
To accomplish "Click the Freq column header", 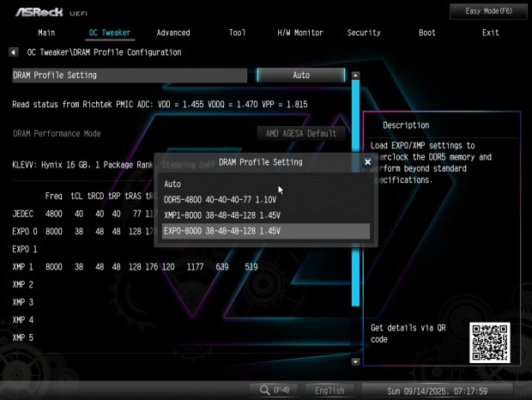I will [x=53, y=196].
